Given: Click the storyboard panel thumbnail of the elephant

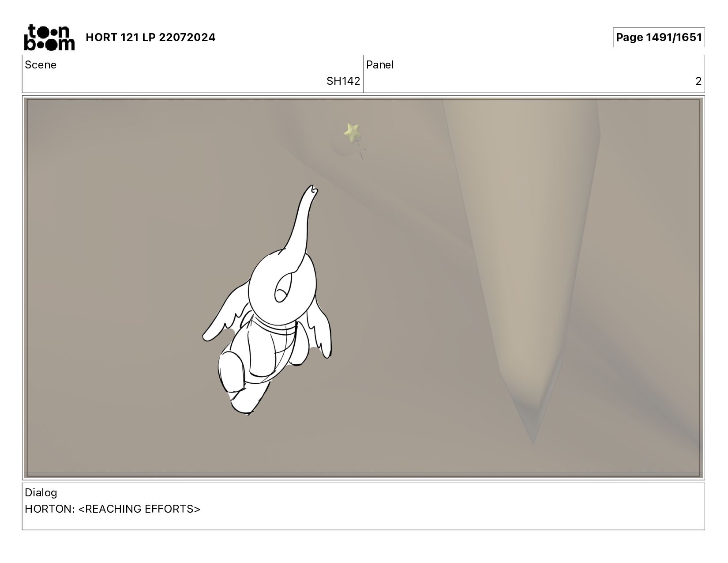Looking at the screenshot, I should click(363, 288).
